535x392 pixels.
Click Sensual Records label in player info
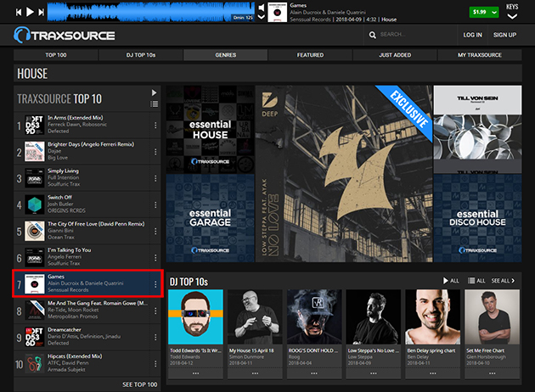(x=310, y=20)
